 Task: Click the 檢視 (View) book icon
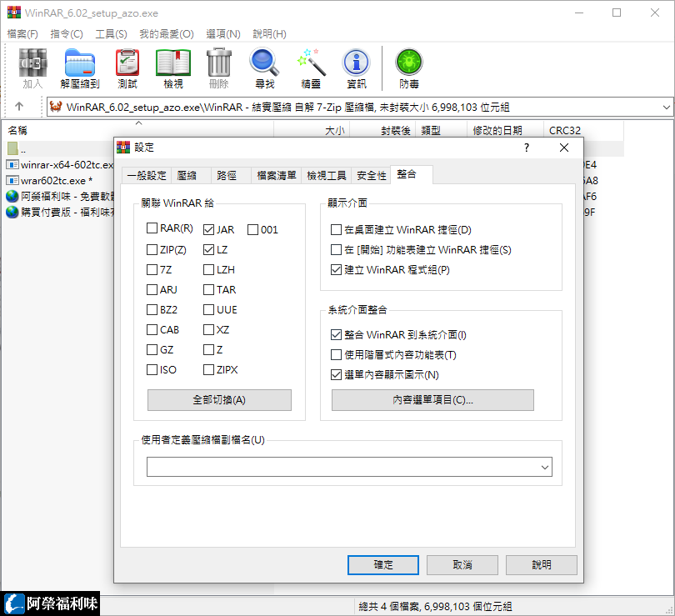click(x=173, y=63)
